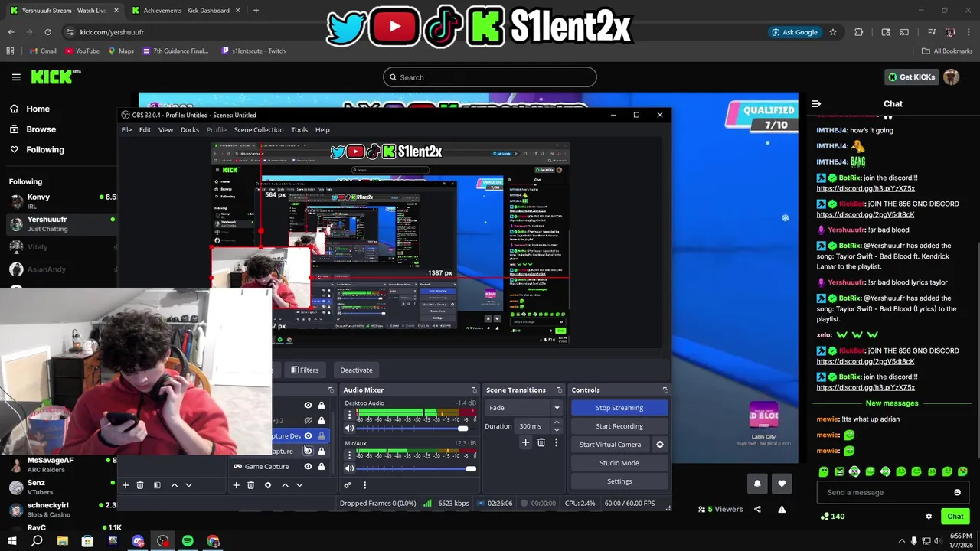Toggle visibility of Game Capture source
The width and height of the screenshot is (980, 551).
309,467
